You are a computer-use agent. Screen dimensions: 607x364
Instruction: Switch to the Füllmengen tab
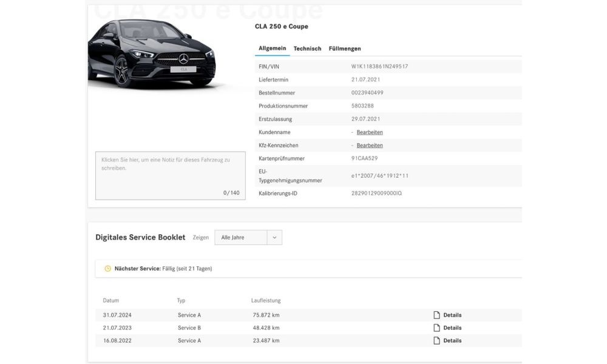[x=345, y=49]
